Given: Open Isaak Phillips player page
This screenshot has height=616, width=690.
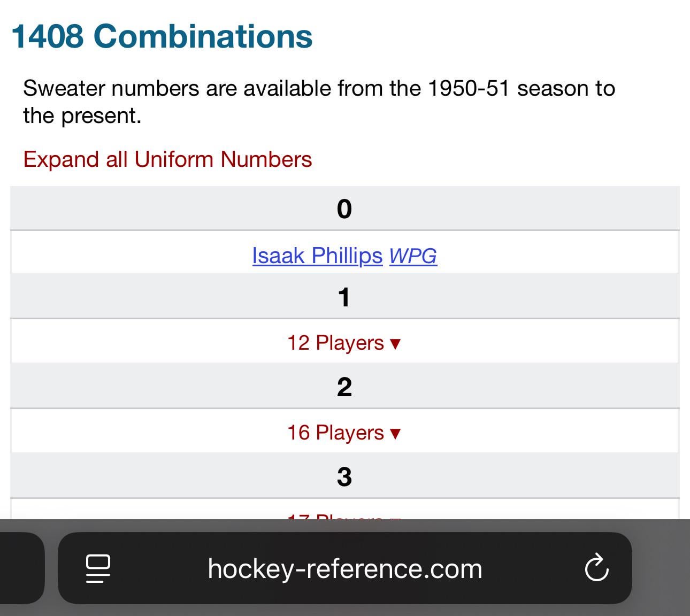Looking at the screenshot, I should click(317, 256).
